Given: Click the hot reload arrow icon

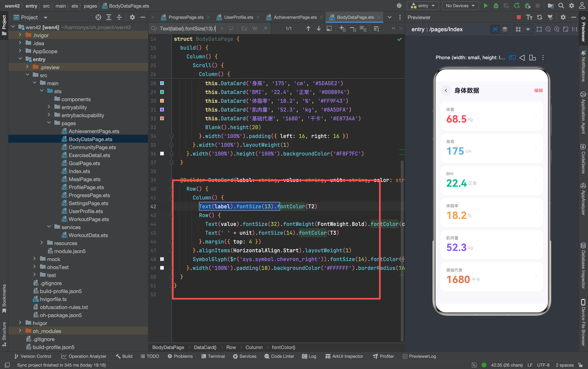Looking at the screenshot, I should (517, 6).
